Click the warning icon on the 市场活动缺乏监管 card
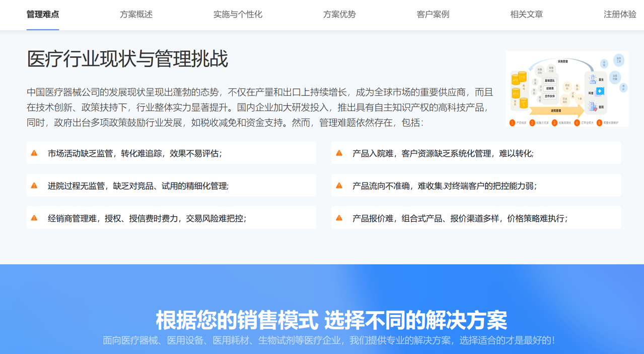 tap(35, 153)
